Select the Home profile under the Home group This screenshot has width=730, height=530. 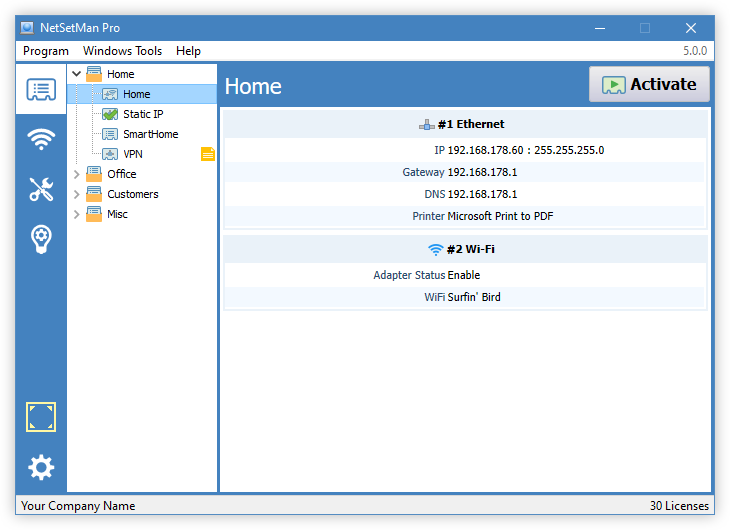tap(136, 94)
